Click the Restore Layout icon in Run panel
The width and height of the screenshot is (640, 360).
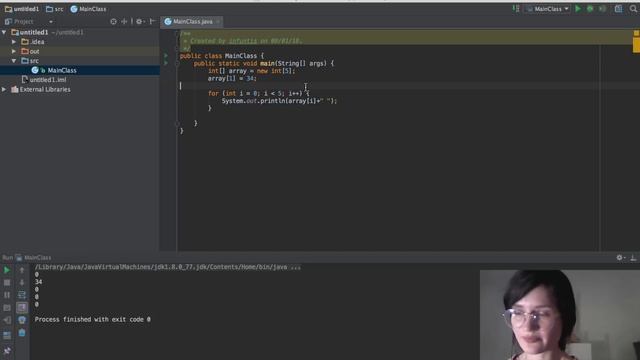click(7, 336)
